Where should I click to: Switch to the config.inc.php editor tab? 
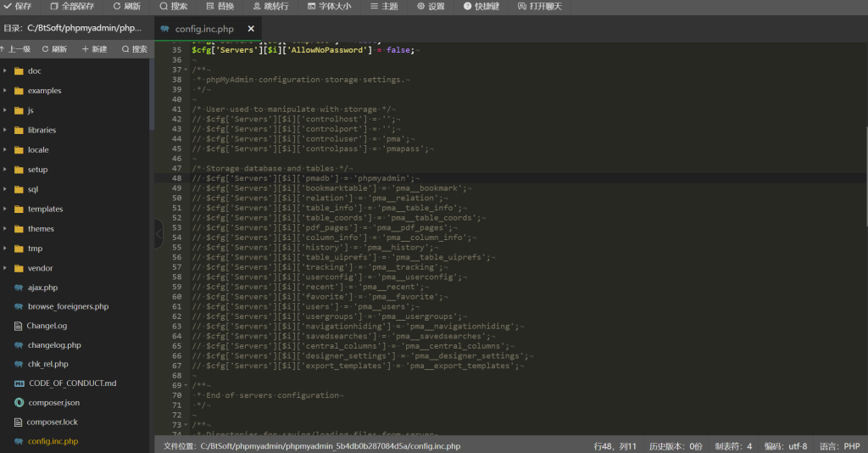coord(203,29)
